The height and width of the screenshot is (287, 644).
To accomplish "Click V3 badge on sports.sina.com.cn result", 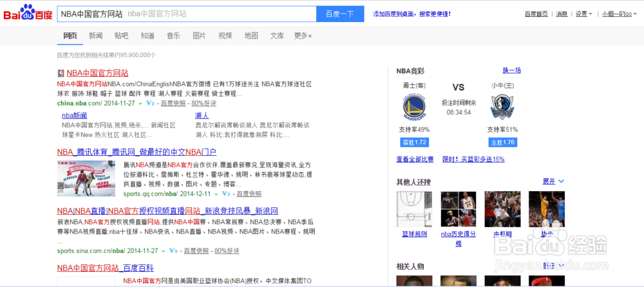I will [173, 250].
